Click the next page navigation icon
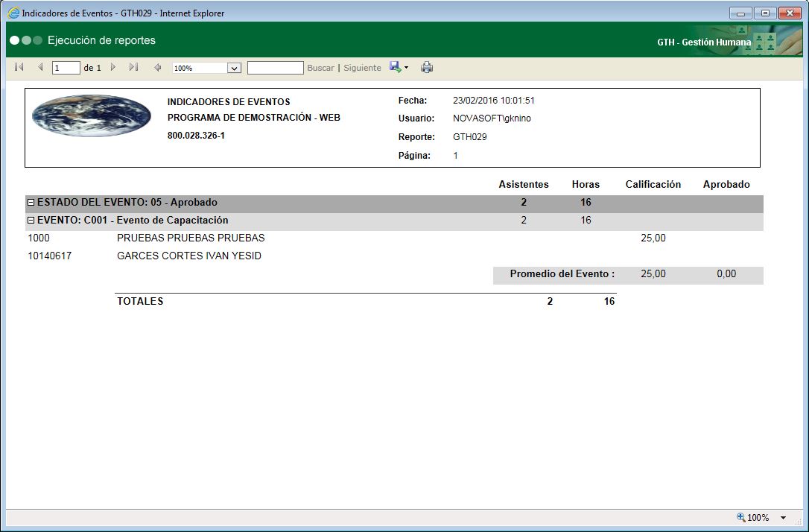This screenshot has height=532, width=809. [x=112, y=67]
